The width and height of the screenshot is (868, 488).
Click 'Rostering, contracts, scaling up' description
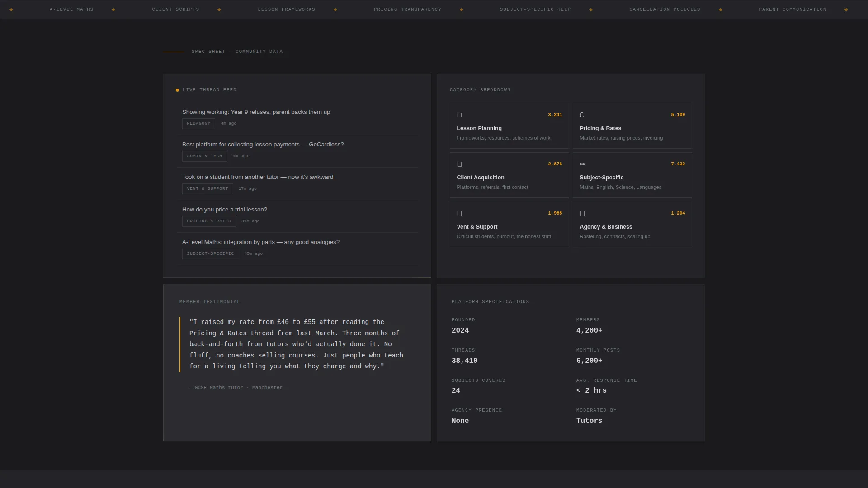coord(615,237)
